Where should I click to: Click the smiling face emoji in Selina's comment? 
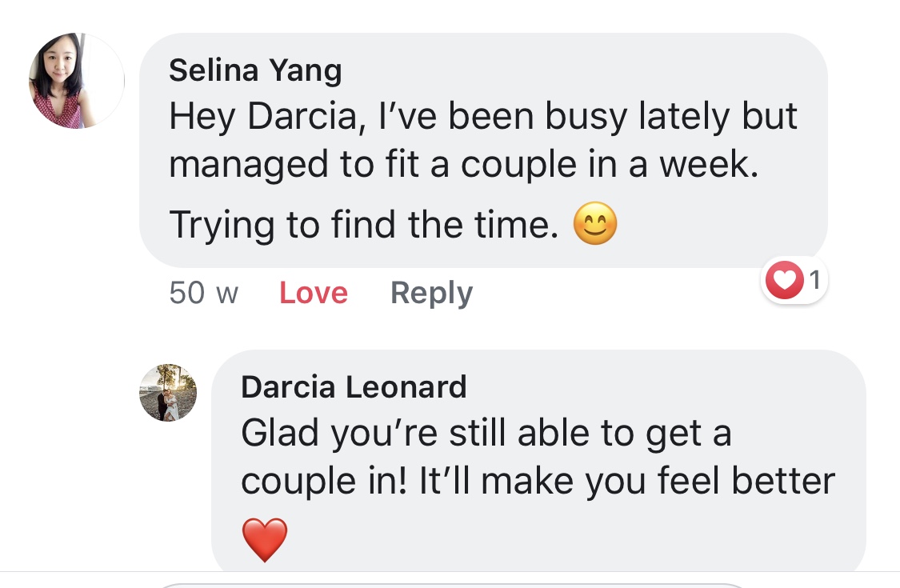coord(595,226)
